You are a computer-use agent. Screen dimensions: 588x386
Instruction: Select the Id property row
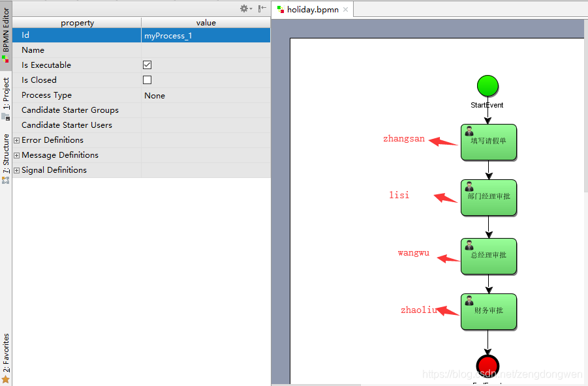pos(142,35)
